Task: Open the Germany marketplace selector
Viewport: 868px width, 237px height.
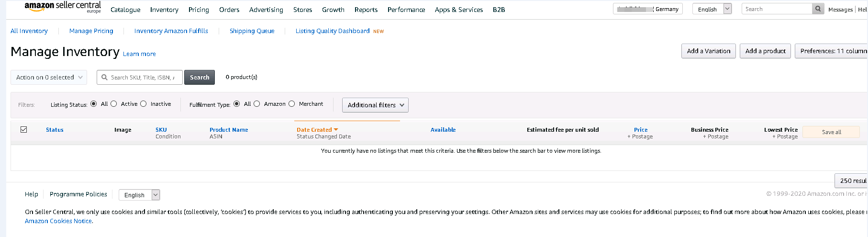Action: pos(648,9)
